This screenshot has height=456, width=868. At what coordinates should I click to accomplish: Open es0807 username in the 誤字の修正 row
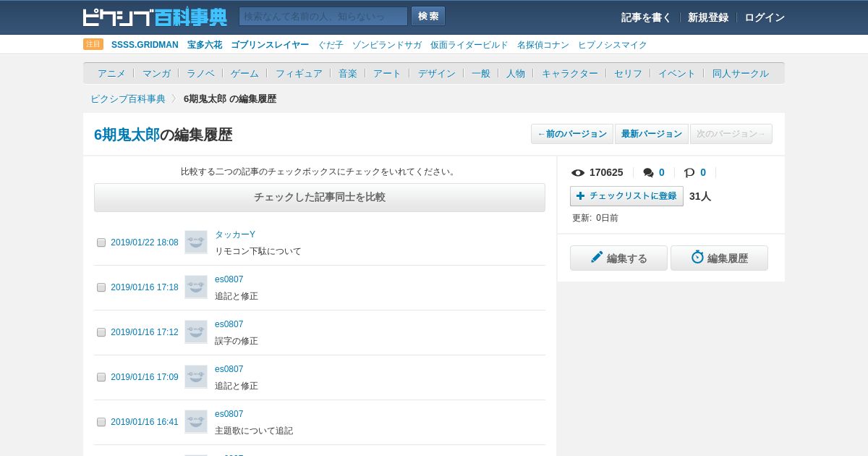[x=229, y=324]
